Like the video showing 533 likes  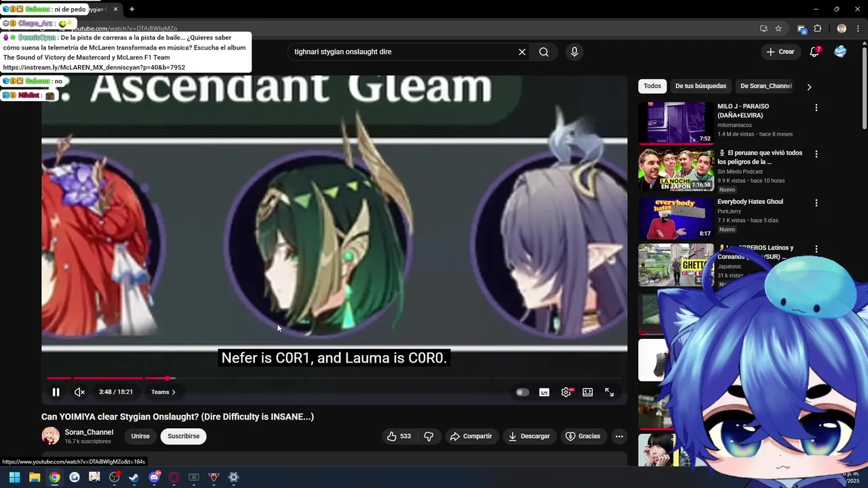click(399, 436)
